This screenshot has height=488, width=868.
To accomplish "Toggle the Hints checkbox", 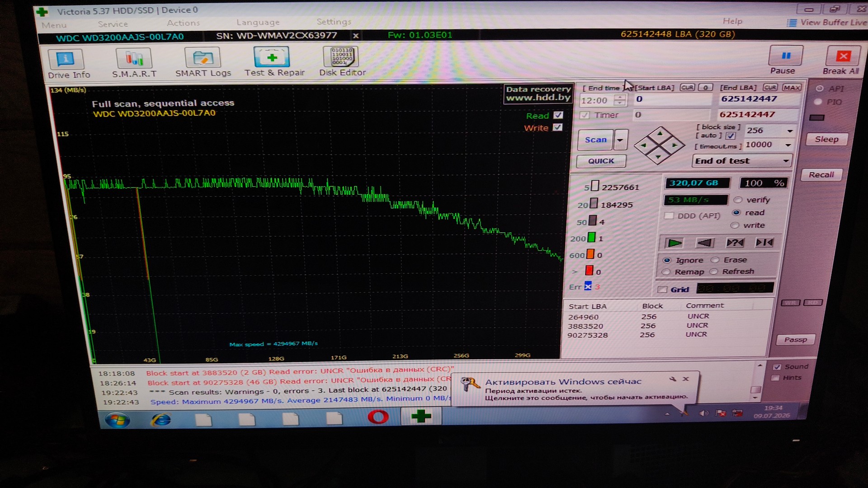I will point(776,378).
